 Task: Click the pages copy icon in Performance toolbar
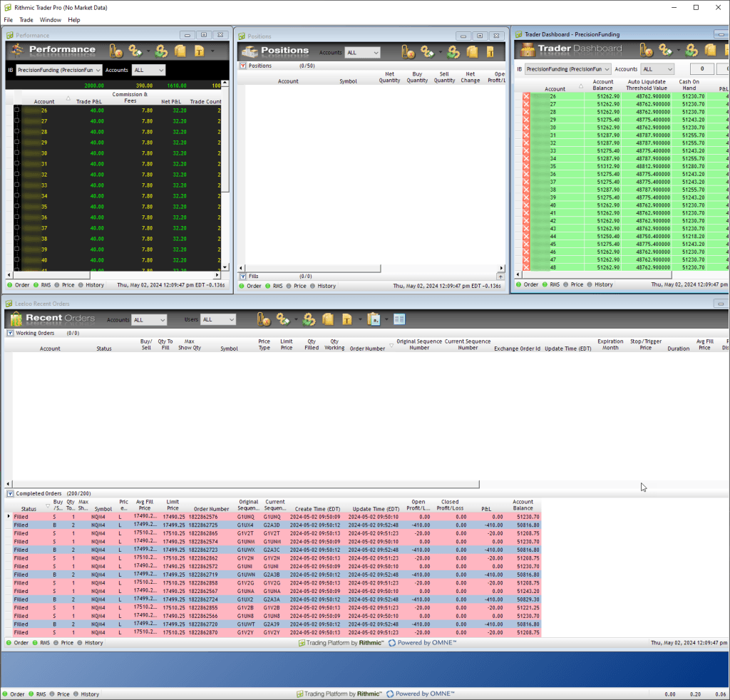click(x=180, y=51)
